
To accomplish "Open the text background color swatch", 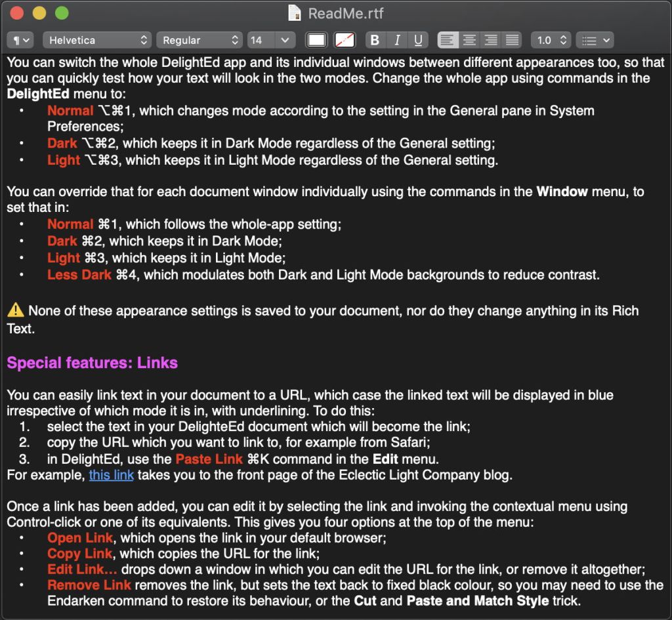I will [345, 40].
